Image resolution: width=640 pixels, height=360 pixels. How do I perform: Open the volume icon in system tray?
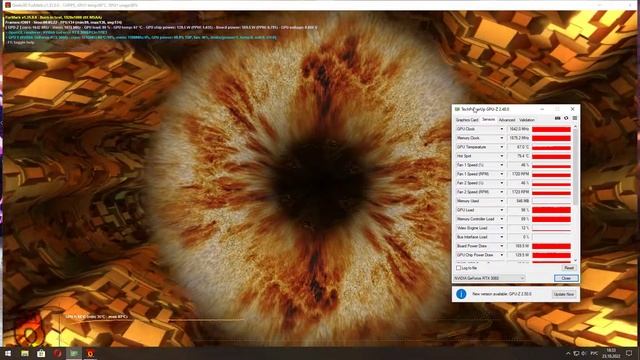coord(584,353)
